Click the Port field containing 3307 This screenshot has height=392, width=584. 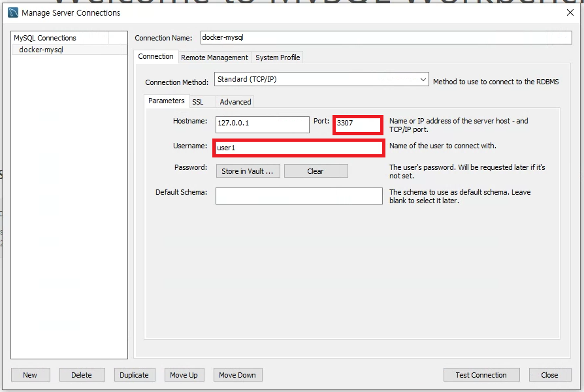click(358, 124)
